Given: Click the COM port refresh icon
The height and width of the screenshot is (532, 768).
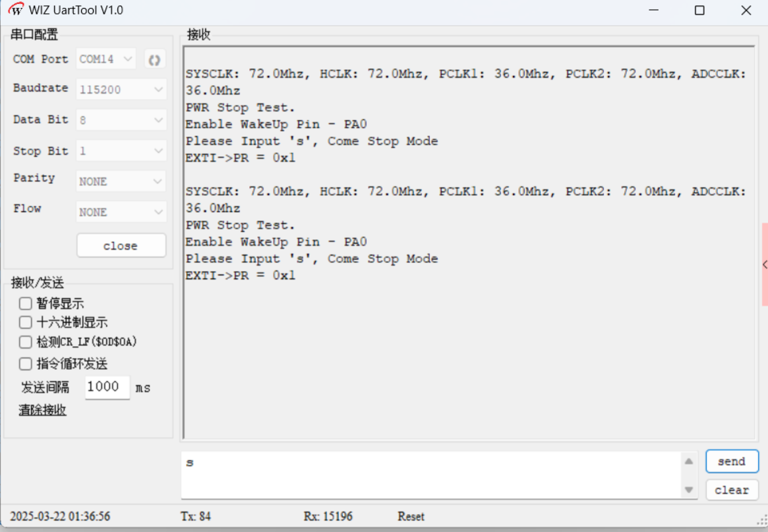Looking at the screenshot, I should pos(154,60).
